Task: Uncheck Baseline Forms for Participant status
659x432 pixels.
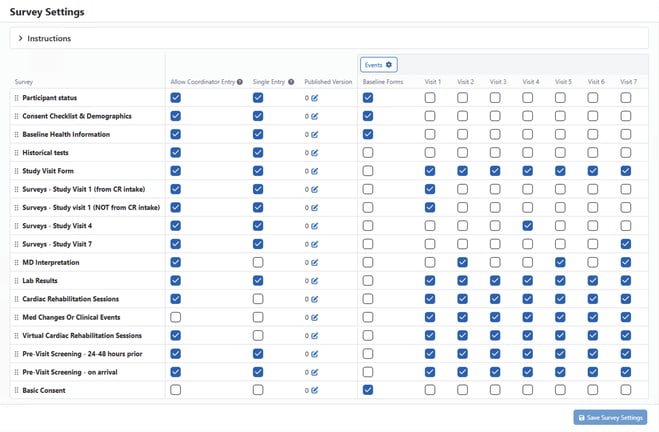Action: pos(368,98)
